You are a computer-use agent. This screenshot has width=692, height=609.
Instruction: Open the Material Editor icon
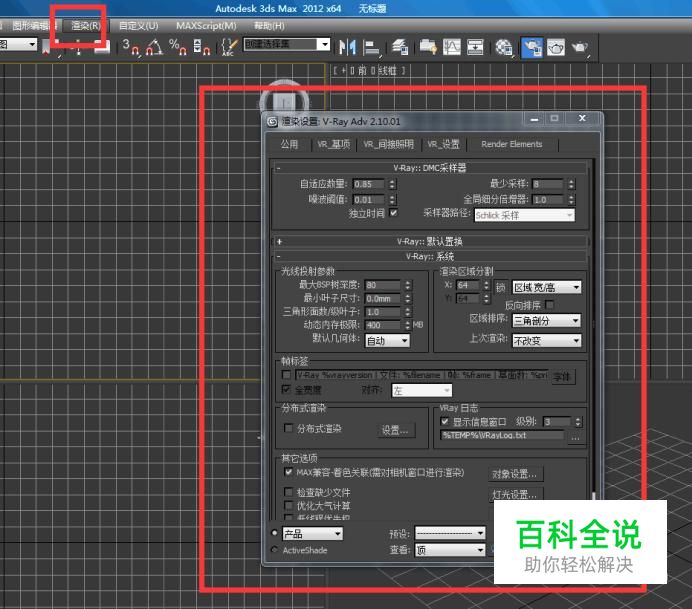click(x=504, y=47)
